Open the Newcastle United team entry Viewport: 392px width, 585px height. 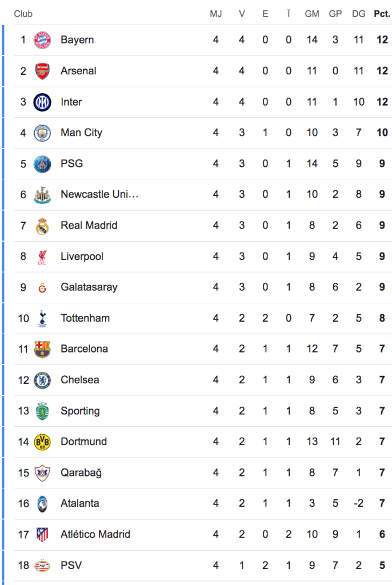coord(99,195)
